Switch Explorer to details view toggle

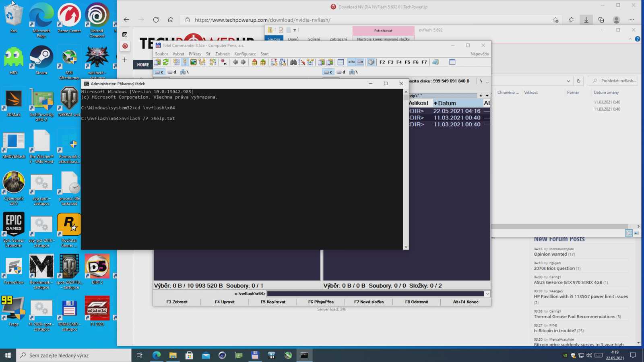pyautogui.click(x=629, y=233)
